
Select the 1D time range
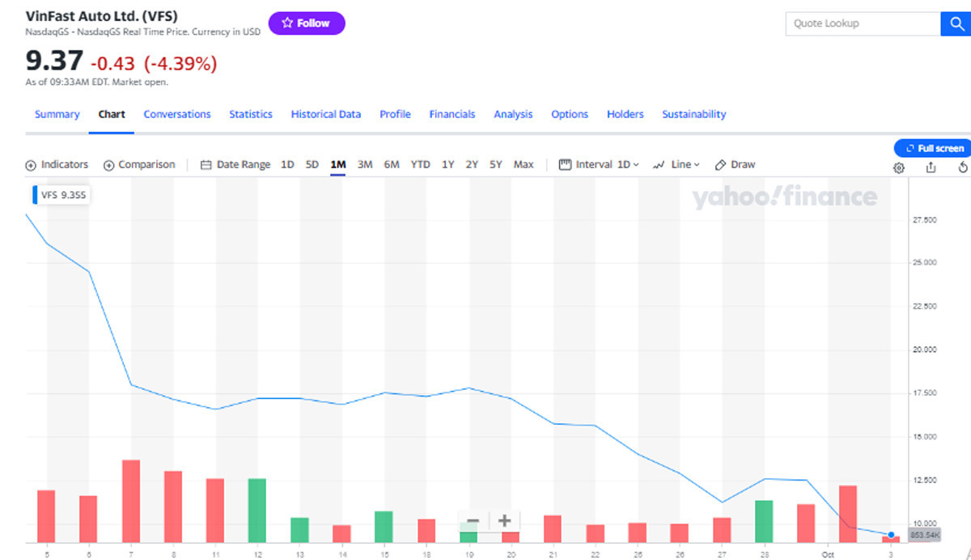point(287,164)
